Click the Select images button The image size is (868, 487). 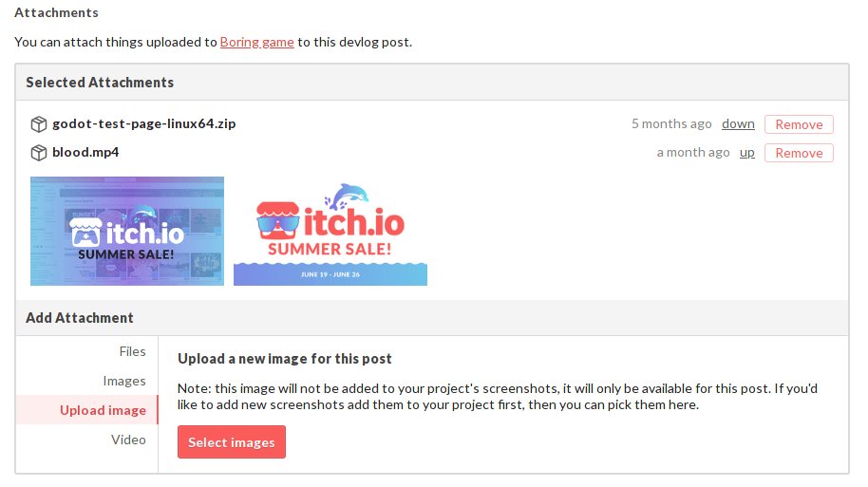point(232,442)
